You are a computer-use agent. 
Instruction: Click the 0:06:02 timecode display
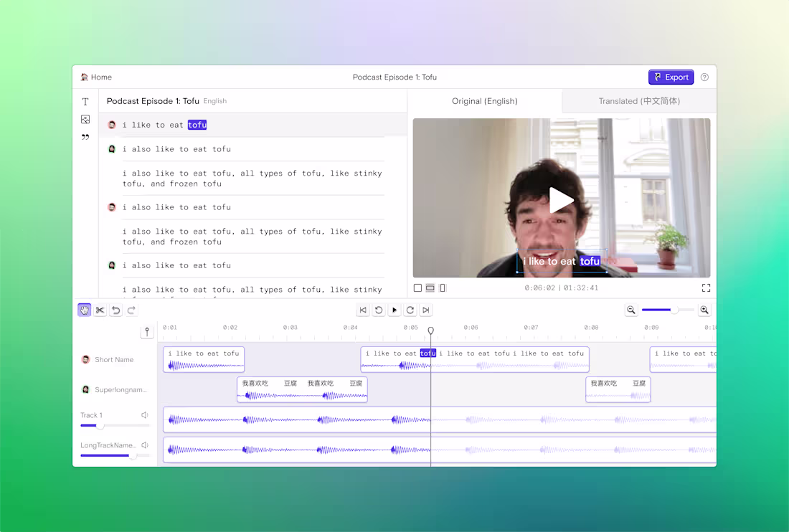point(539,288)
